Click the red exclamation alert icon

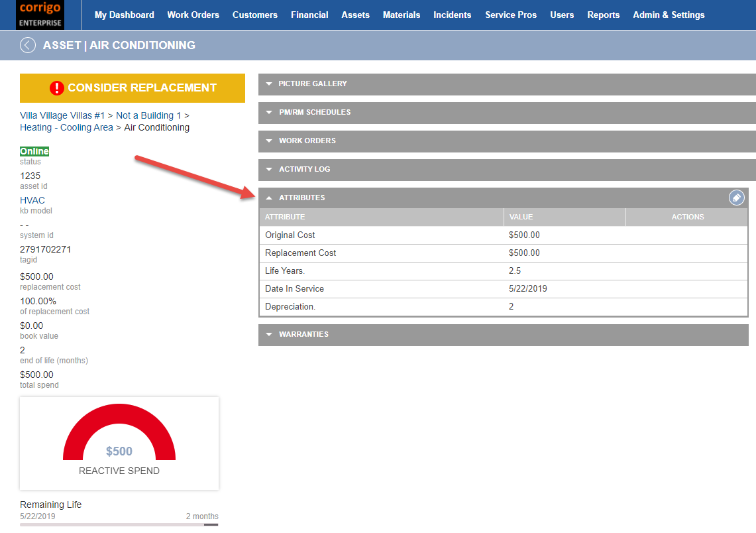[57, 88]
